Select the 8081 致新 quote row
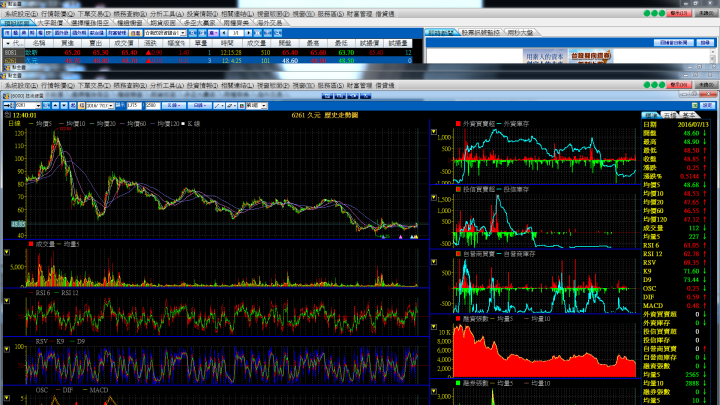The width and height of the screenshot is (720, 405). point(207,53)
